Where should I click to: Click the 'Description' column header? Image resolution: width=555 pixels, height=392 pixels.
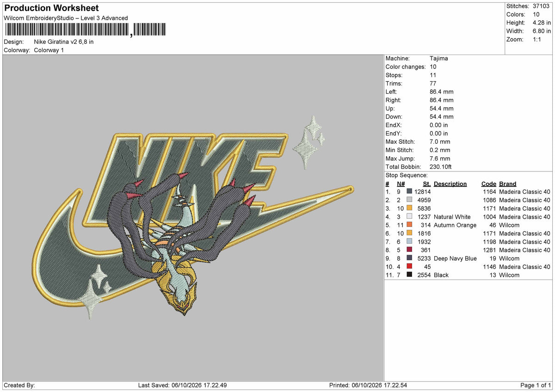click(450, 184)
